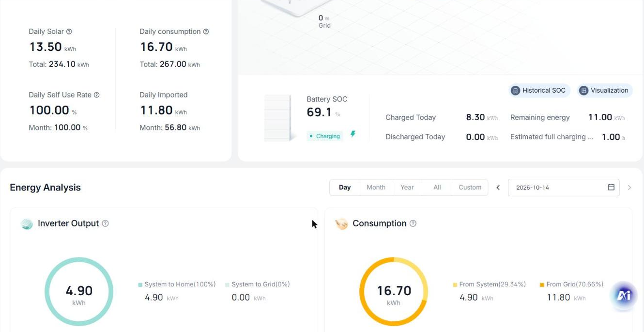
Task: Click the 2026-10-14 date input field
Action: tap(564, 188)
